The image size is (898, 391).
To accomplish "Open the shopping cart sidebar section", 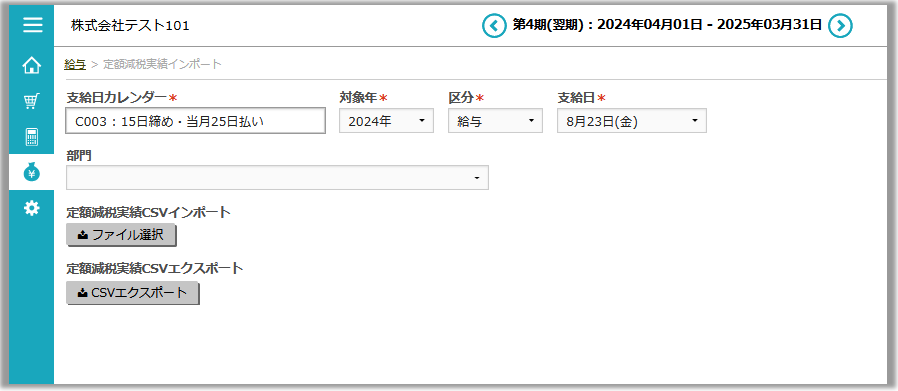I will (31, 101).
